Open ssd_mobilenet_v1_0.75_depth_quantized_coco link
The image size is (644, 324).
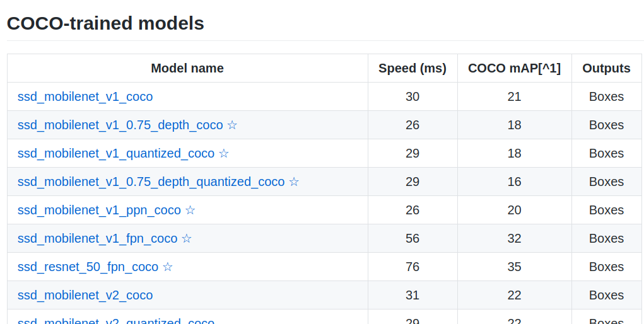[151, 182]
